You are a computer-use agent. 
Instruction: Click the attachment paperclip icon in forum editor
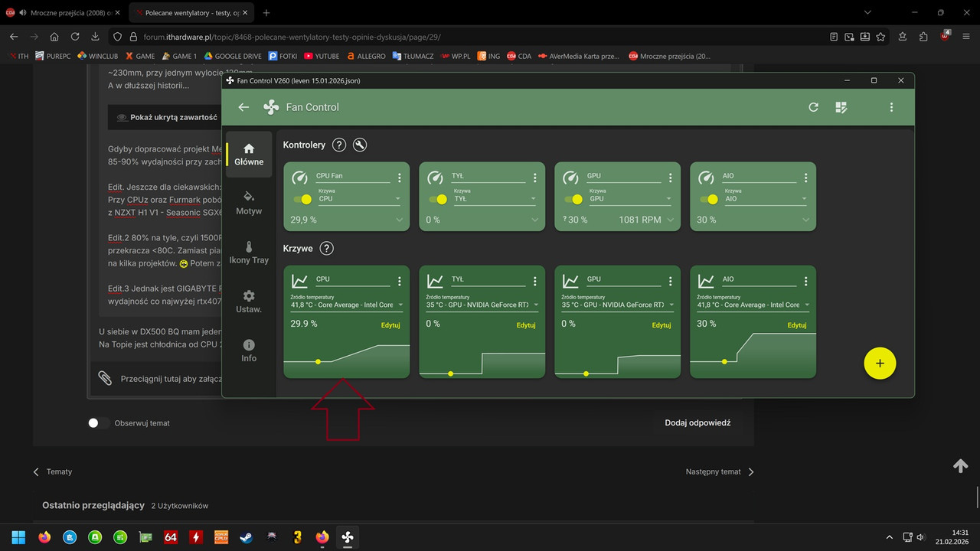[x=105, y=378]
